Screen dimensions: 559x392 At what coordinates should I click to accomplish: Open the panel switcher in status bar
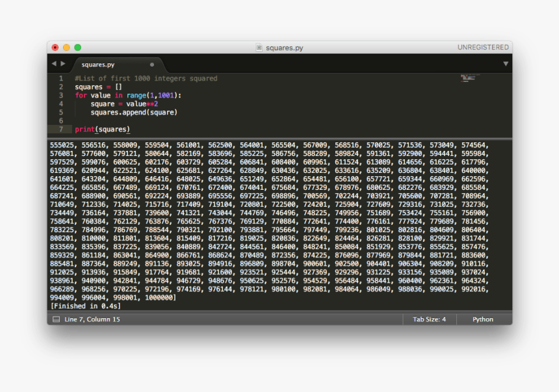coord(56,319)
